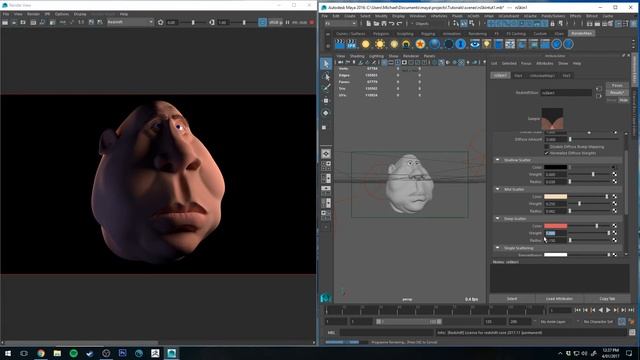
Task: Click the play forward button on timeline
Action: (x=608, y=310)
